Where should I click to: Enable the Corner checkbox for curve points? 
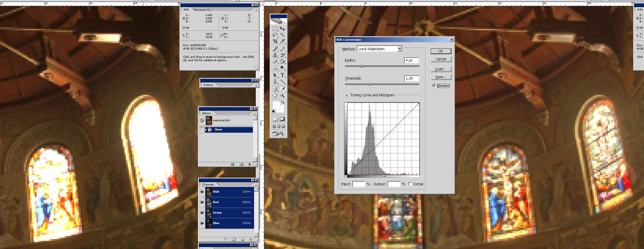pos(410,184)
